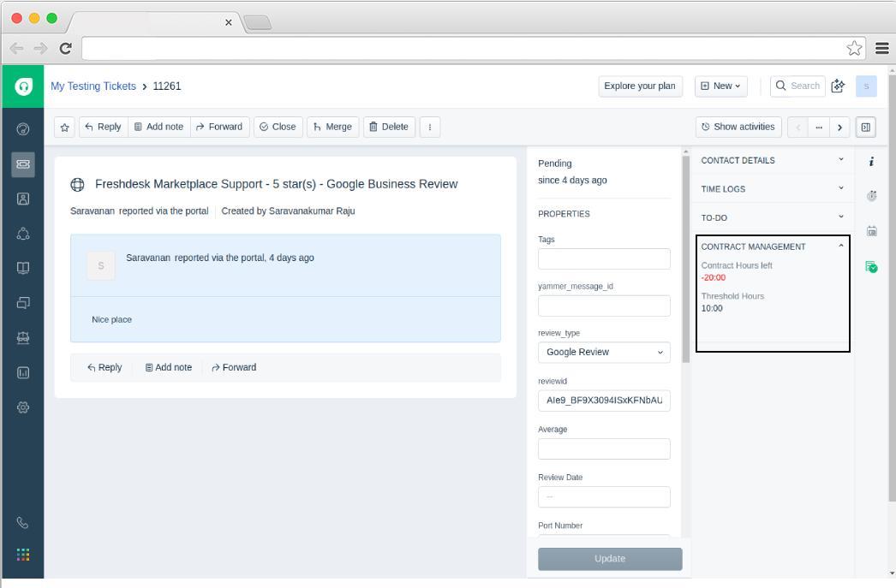Open the Contract Management app icon
The width and height of the screenshot is (896, 588).
871,266
